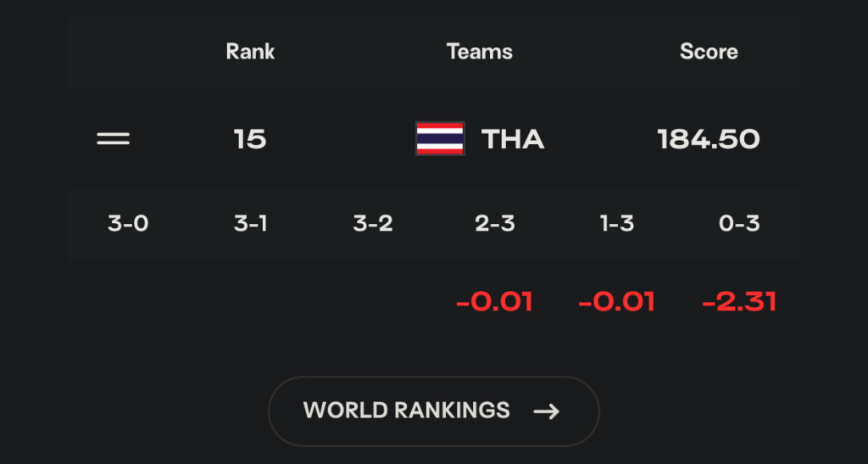
Task: Click the -0.01 value under 1-3
Action: point(617,302)
